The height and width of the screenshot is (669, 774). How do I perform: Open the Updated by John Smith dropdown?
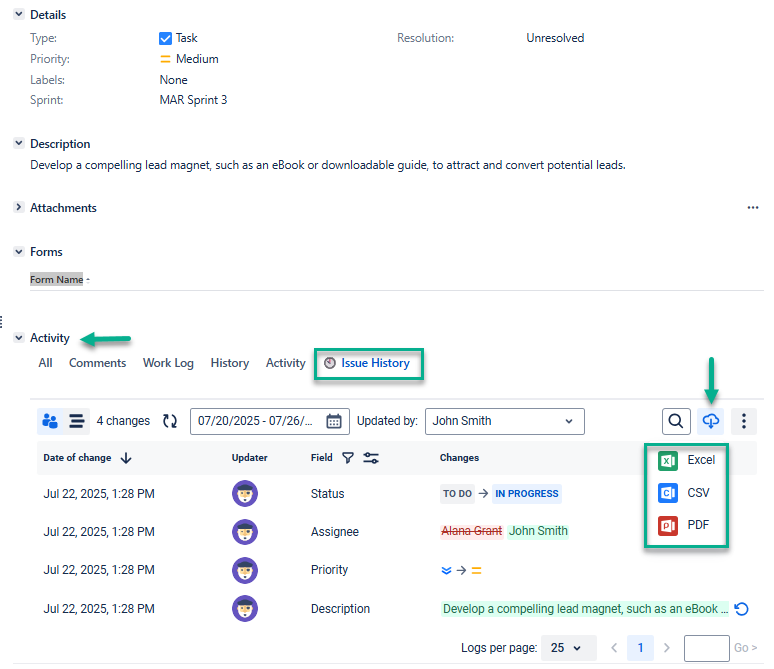(x=504, y=421)
